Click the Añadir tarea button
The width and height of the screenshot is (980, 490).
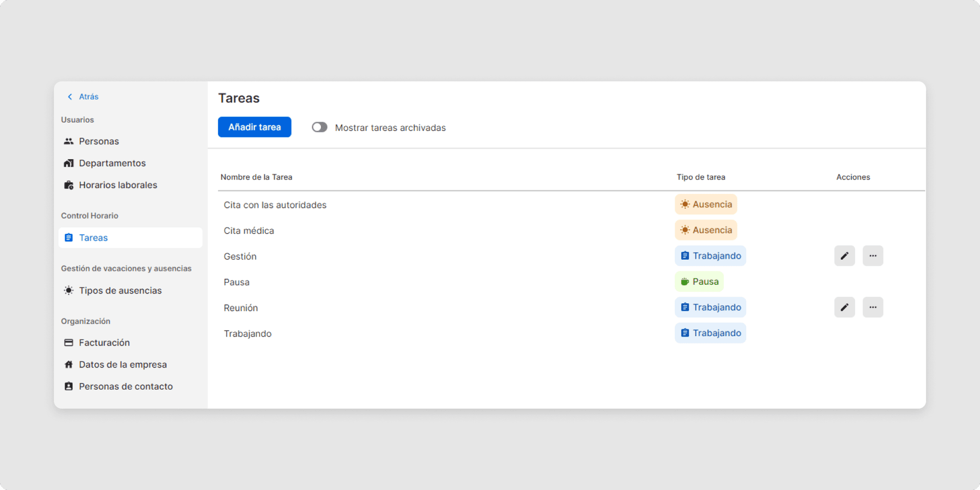[255, 127]
